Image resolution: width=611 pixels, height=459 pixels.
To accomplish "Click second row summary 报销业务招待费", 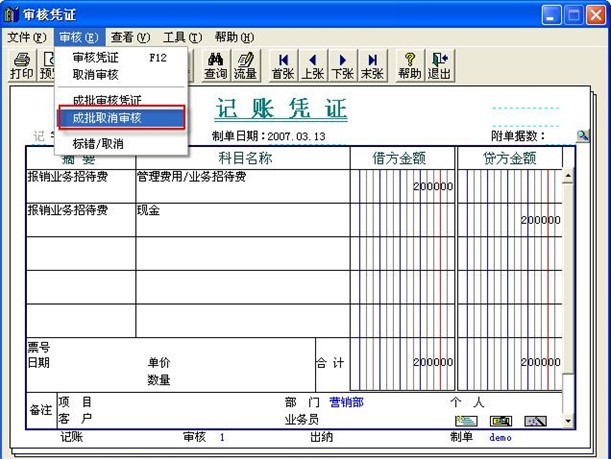I will click(80, 219).
